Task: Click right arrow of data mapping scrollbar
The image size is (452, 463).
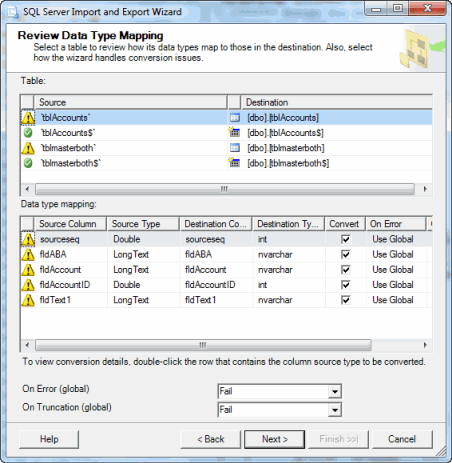Action: tap(425, 345)
